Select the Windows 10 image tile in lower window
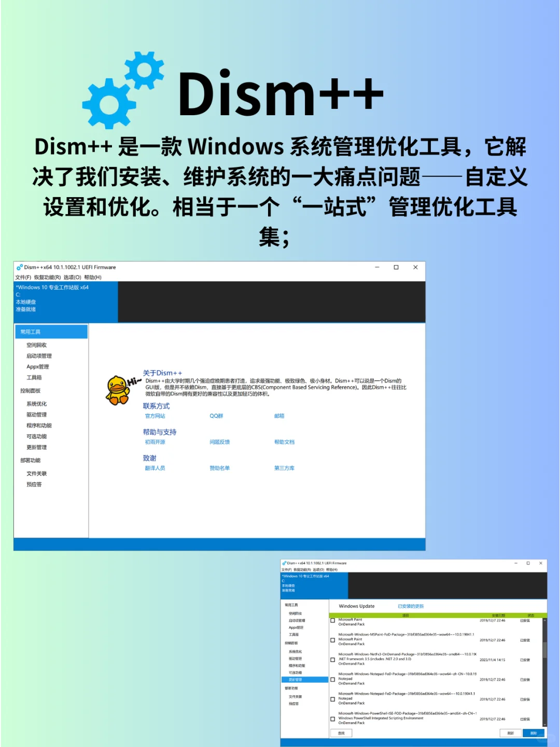The width and height of the screenshot is (560, 747). 314,586
